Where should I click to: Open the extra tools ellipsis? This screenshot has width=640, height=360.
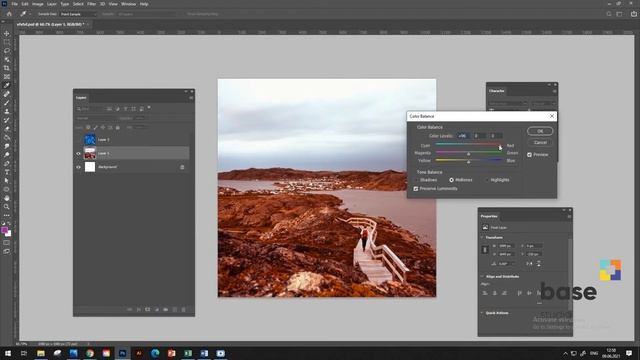(7, 215)
